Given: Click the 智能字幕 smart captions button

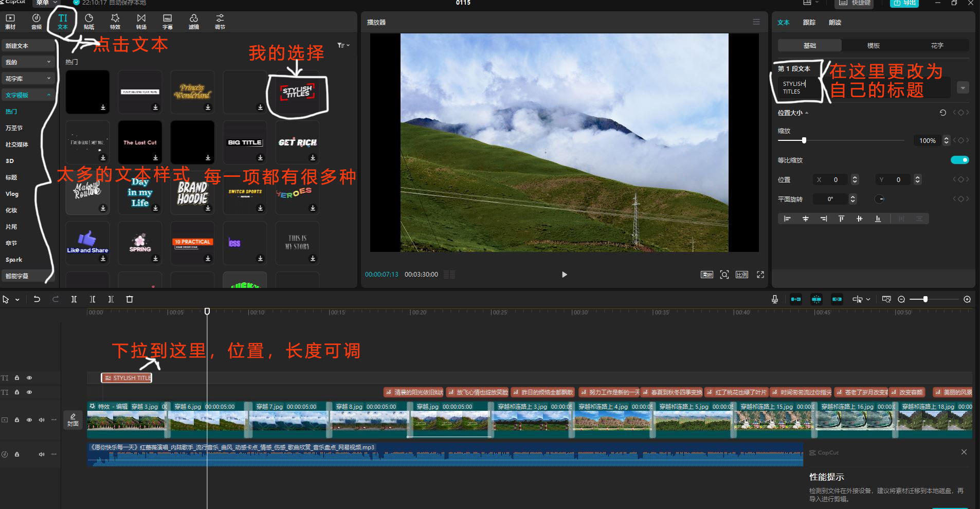Looking at the screenshot, I should click(28, 276).
